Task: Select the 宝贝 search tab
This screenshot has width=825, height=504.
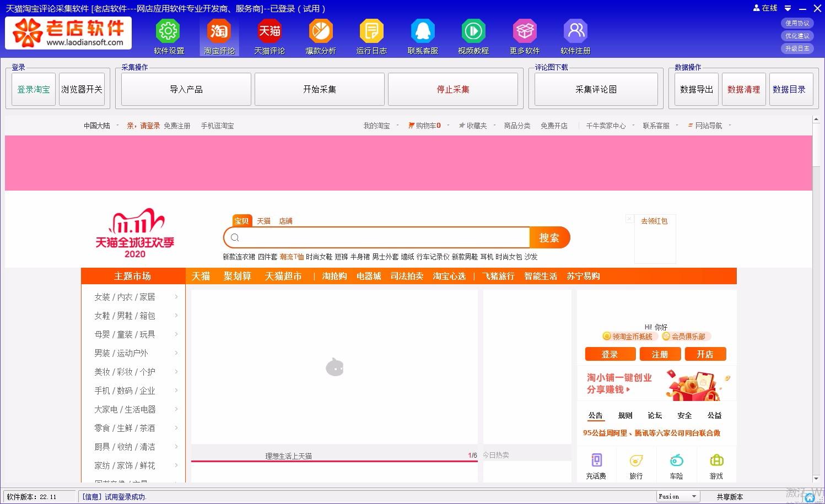Action: point(241,221)
